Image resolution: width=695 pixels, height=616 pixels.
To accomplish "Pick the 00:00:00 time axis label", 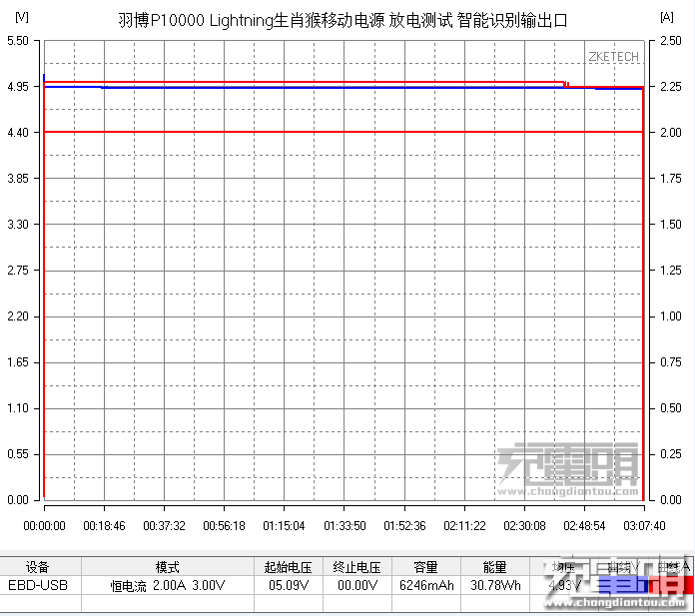I will pos(44,526).
